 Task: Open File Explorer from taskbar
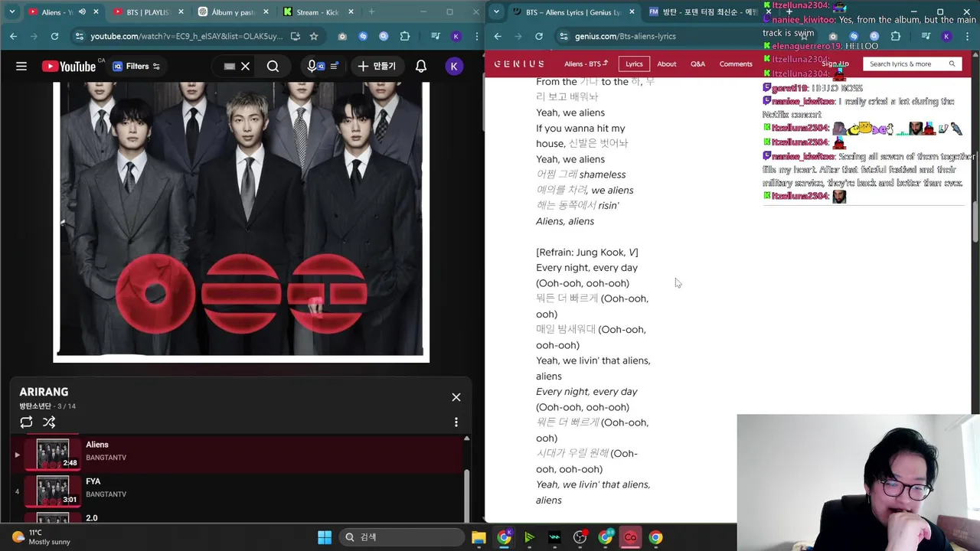tap(479, 537)
